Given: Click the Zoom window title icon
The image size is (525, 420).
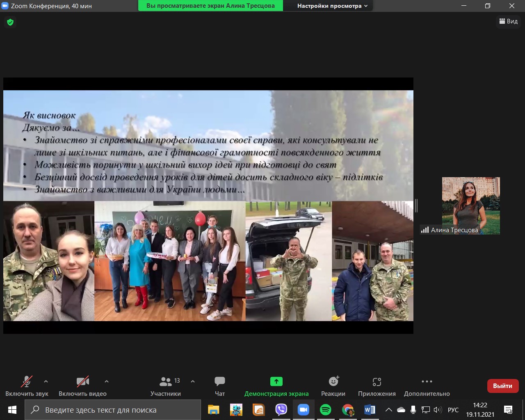Looking at the screenshot, I should [x=5, y=6].
